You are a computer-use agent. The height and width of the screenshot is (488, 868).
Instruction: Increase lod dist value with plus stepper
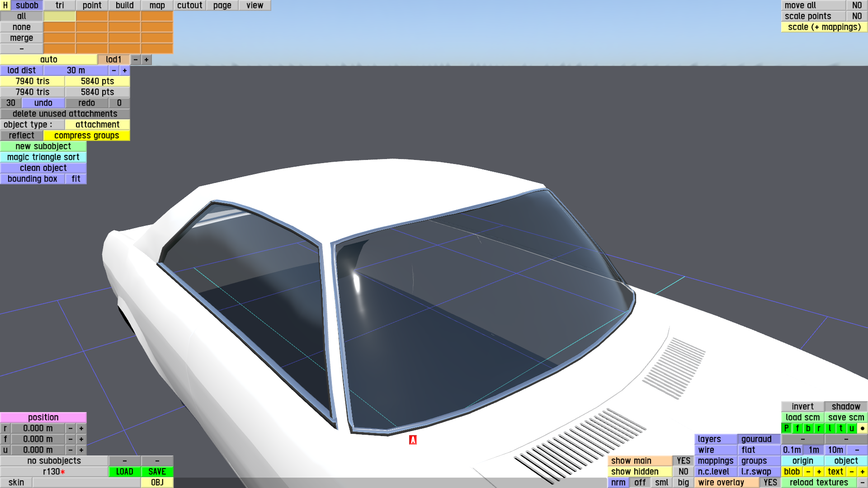pos(125,70)
